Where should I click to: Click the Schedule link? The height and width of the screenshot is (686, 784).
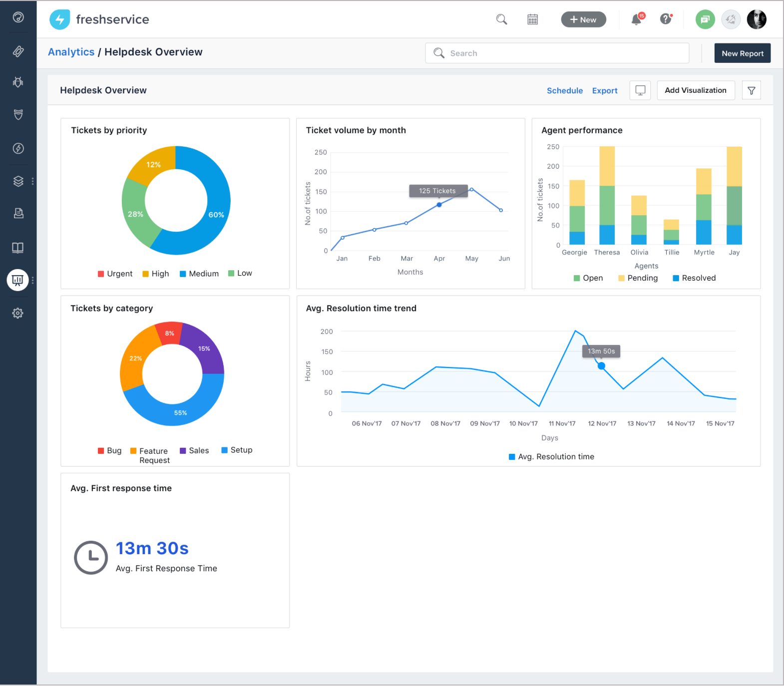(x=565, y=90)
